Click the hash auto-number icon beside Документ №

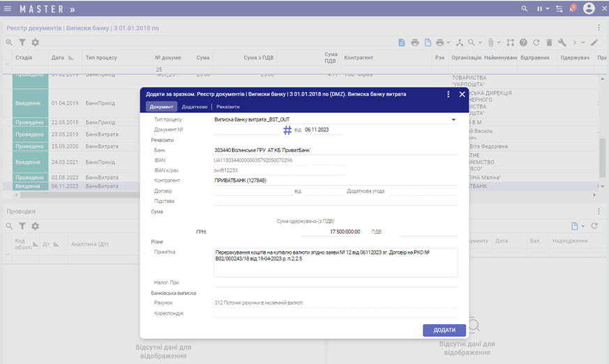pyautogui.click(x=287, y=130)
